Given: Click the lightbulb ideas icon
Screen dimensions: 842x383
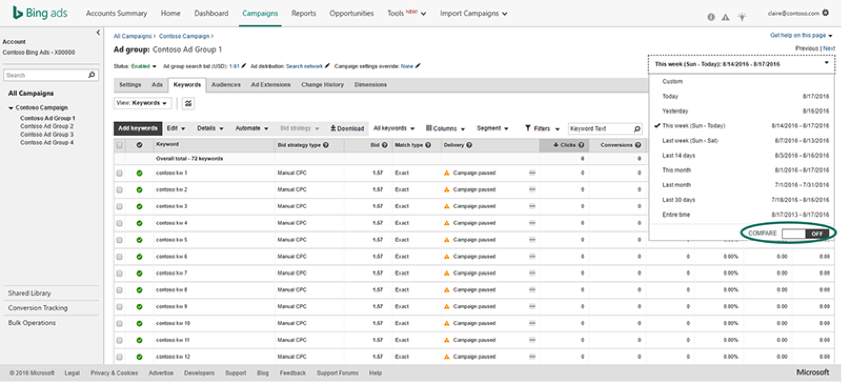Looking at the screenshot, I should coord(742,17).
